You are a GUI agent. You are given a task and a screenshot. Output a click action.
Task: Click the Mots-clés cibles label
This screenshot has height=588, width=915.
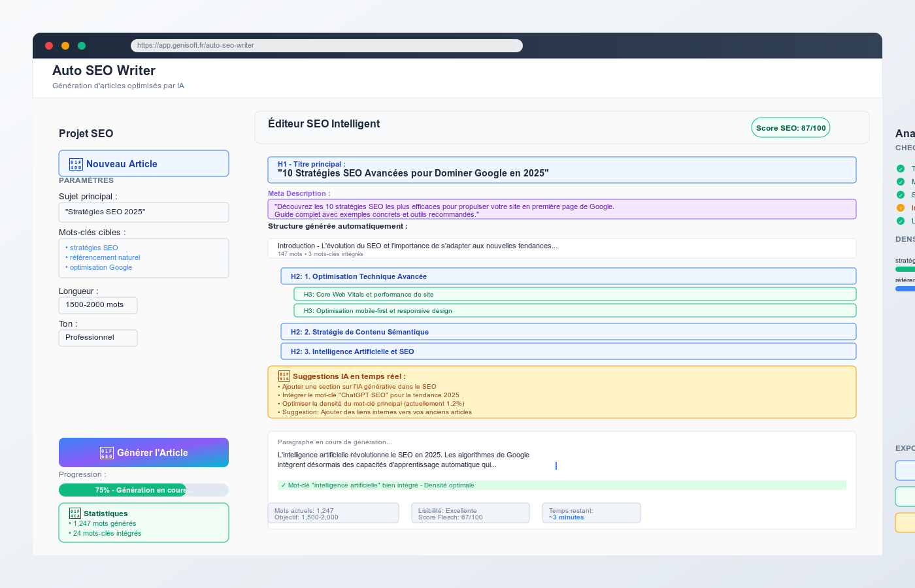tap(92, 233)
